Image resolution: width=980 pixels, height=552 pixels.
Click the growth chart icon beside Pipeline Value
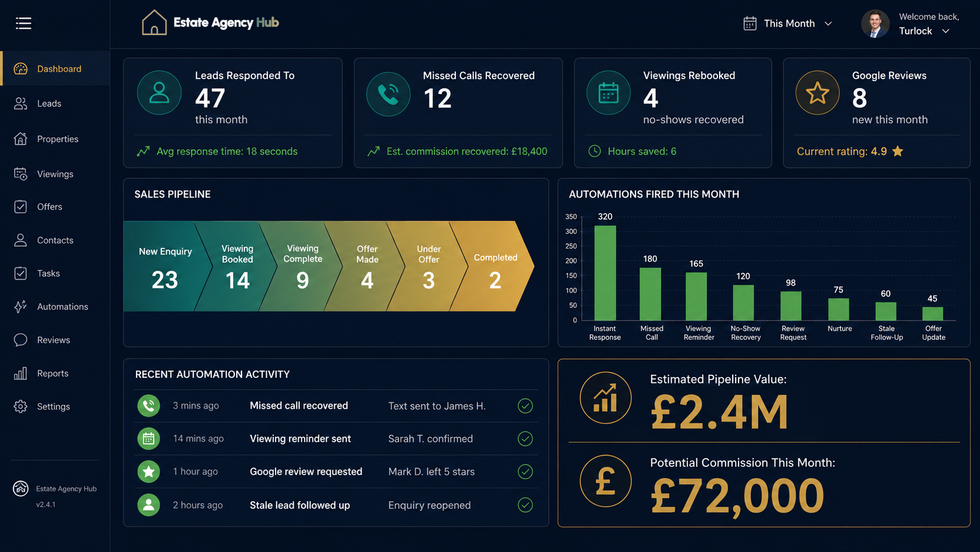pyautogui.click(x=605, y=398)
